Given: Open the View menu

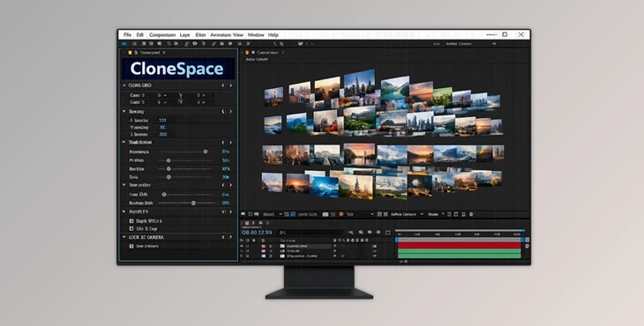Looking at the screenshot, I should [238, 35].
